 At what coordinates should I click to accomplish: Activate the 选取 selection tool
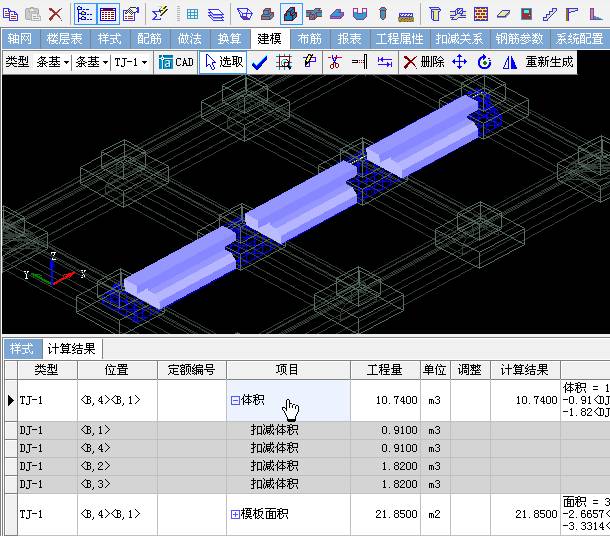coord(223,62)
